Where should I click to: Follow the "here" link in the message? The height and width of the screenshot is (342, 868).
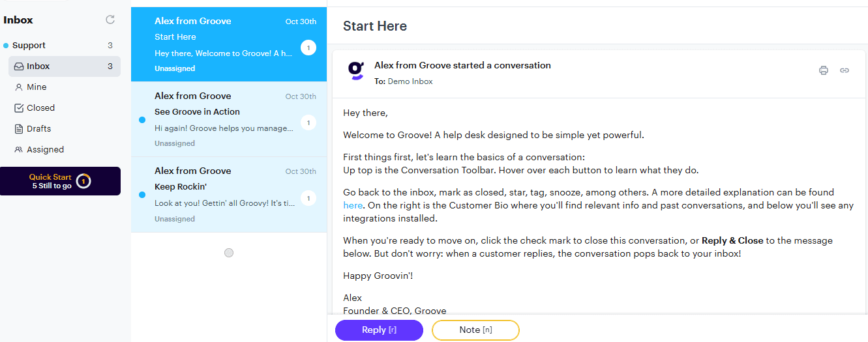(353, 205)
